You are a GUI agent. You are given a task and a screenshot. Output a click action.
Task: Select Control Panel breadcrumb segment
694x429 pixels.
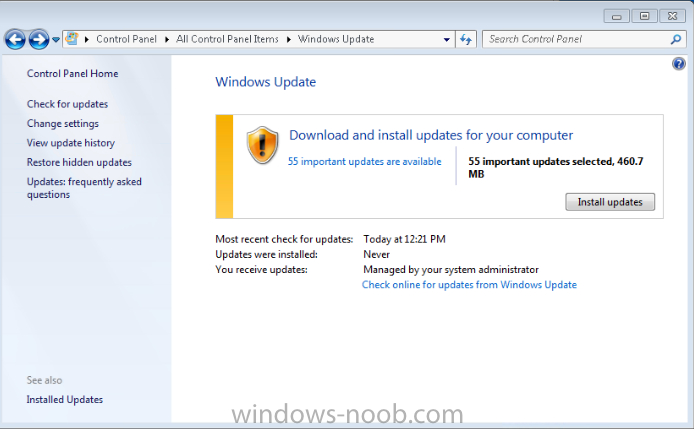[127, 39]
